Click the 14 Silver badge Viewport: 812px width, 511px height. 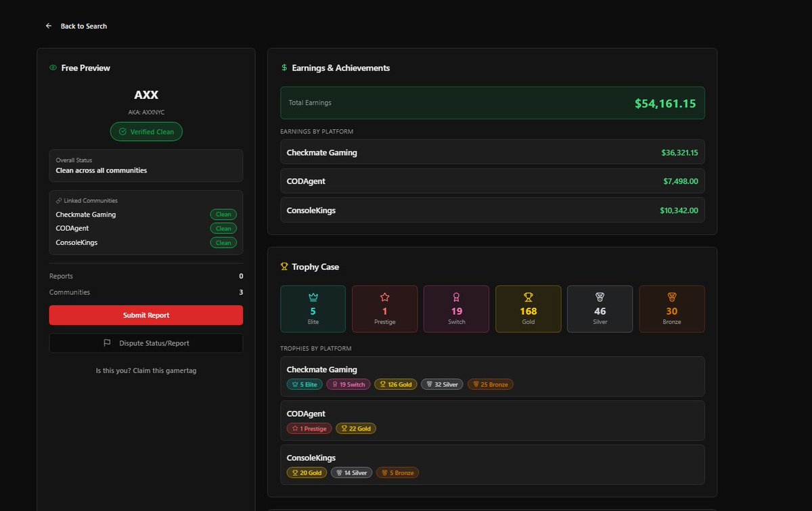pyautogui.click(x=351, y=472)
